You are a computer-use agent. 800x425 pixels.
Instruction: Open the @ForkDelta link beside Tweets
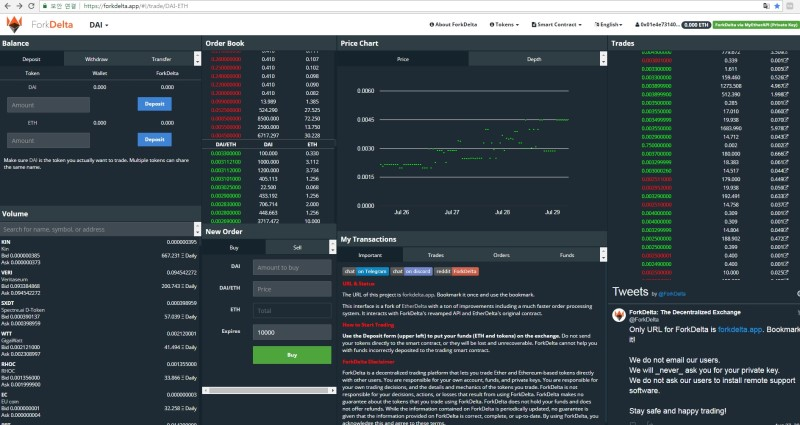[x=671, y=293]
